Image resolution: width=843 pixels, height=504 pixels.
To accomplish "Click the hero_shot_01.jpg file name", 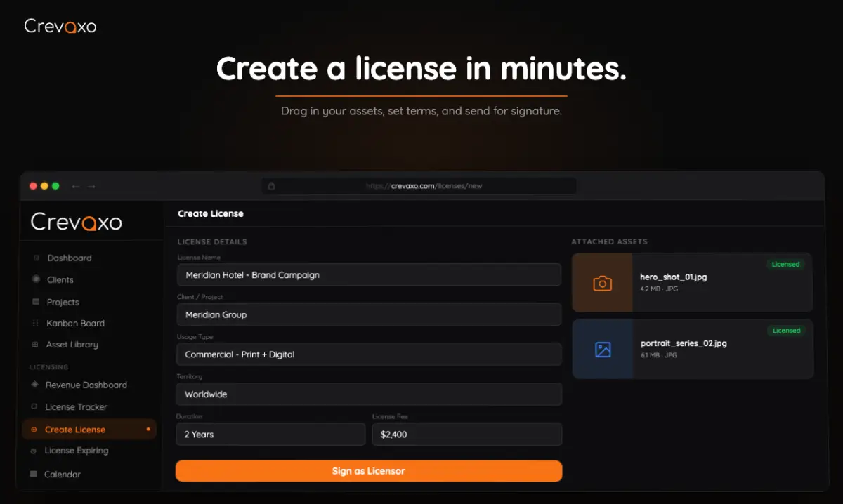I will point(673,277).
